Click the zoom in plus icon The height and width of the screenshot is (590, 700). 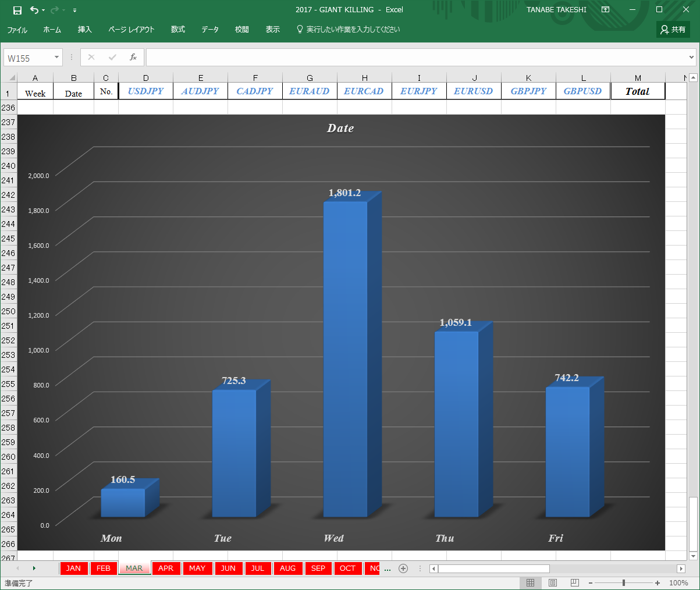[x=658, y=583]
